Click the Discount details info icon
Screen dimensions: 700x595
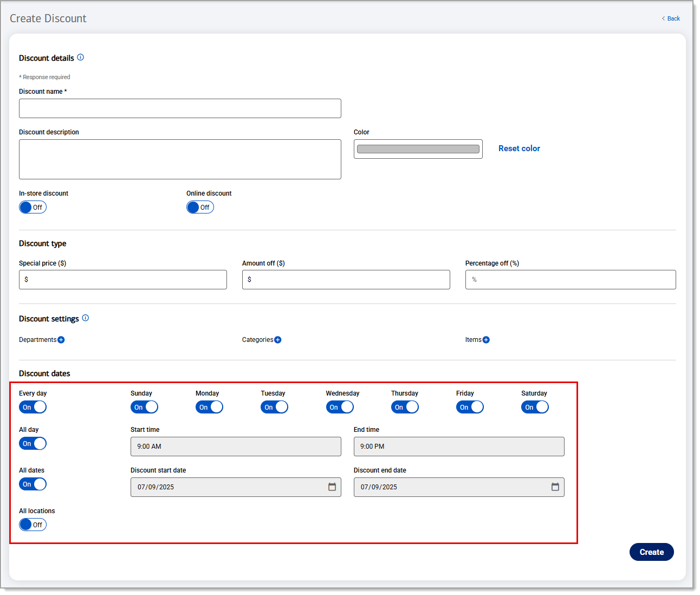point(81,57)
